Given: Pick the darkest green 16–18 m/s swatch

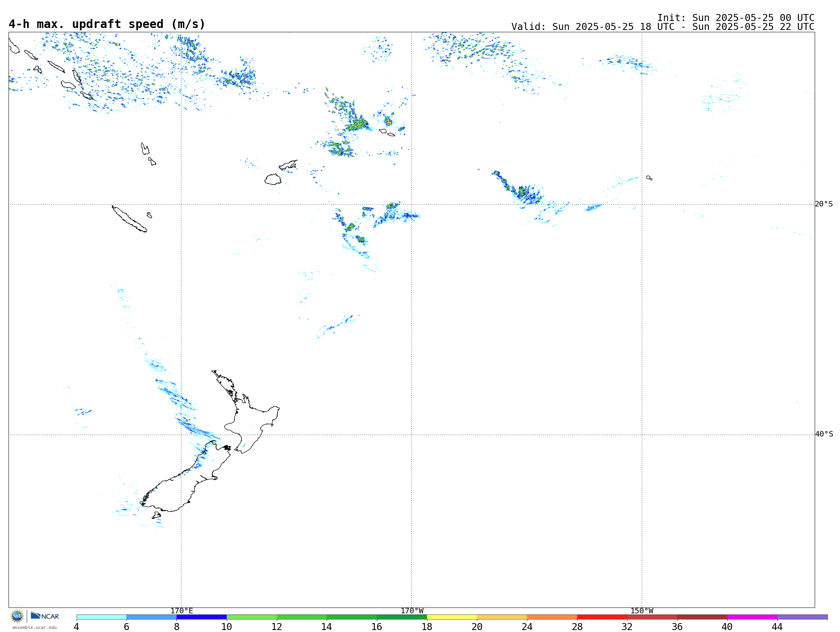Looking at the screenshot, I should tap(402, 617).
